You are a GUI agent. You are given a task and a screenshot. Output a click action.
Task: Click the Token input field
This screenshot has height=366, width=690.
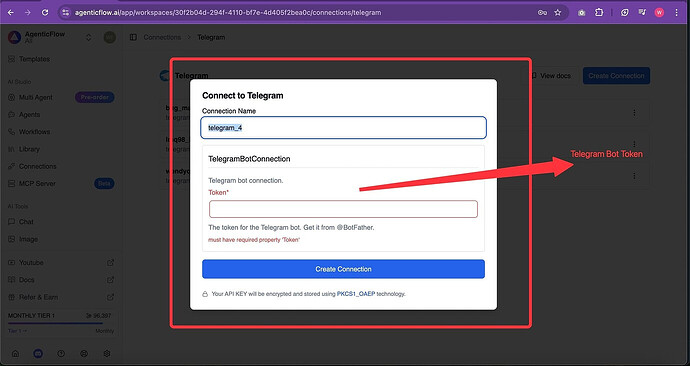tap(343, 209)
